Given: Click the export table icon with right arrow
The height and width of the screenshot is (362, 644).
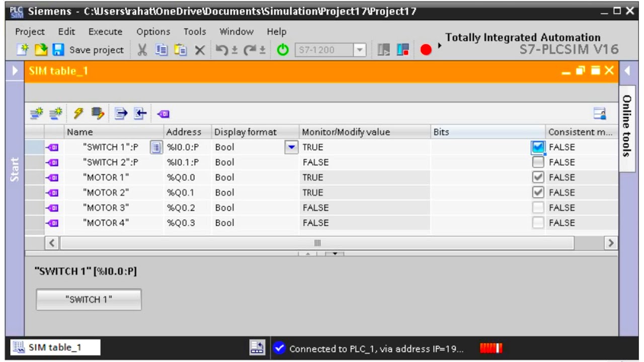Looking at the screenshot, I should point(120,114).
